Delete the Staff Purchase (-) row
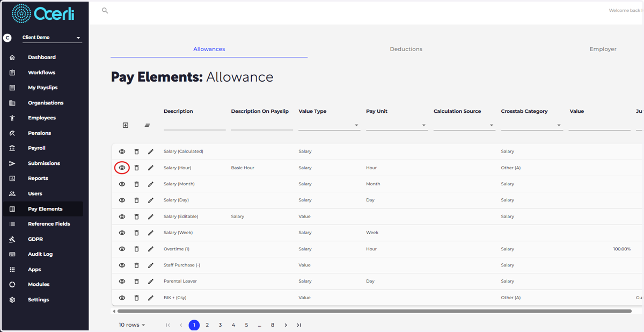 click(136, 265)
